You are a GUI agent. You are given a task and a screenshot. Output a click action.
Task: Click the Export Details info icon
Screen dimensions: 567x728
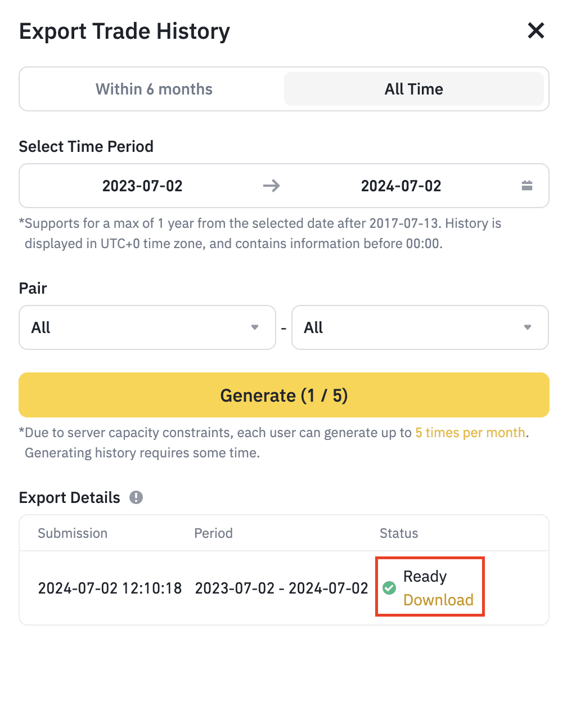[136, 497]
